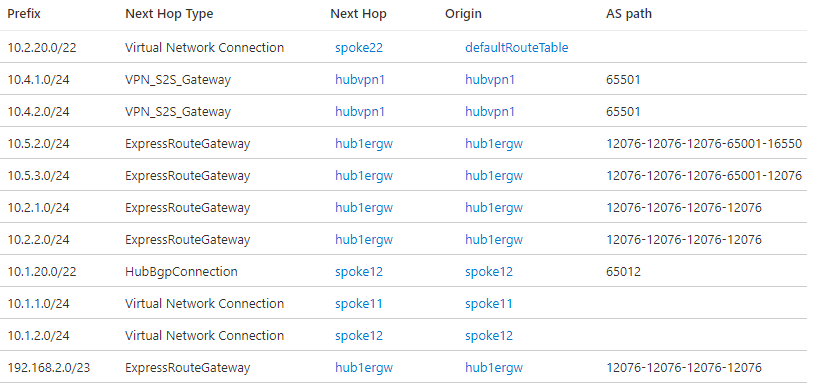Open hubvpn1 origin for 10.4.2.0/24
Image resolution: width=816 pixels, height=388 pixels.
pos(490,112)
